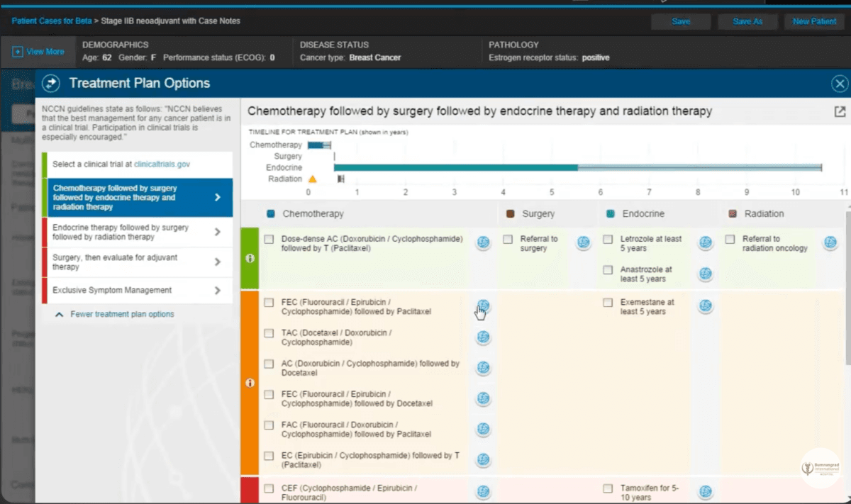Open evidence icon for TAC regimen

(x=483, y=337)
